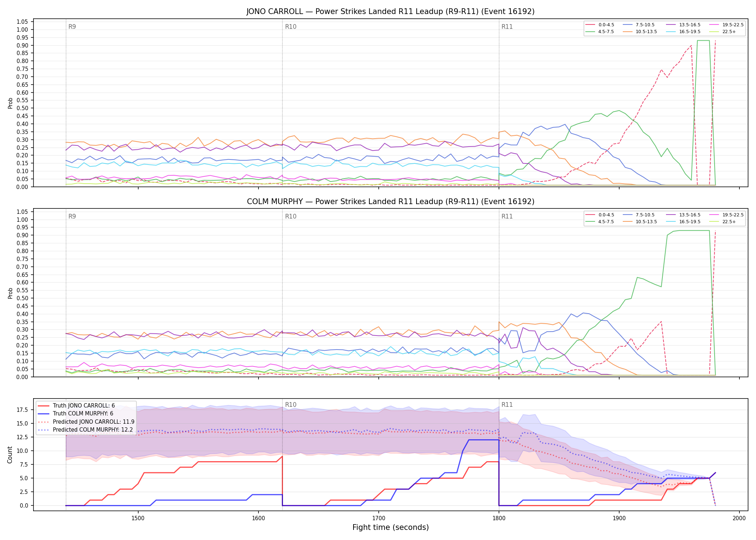This screenshot has width=756, height=540.
Task: Select '0.0-4.5' legend entry in Colm Murphy chart
Action: (600, 215)
